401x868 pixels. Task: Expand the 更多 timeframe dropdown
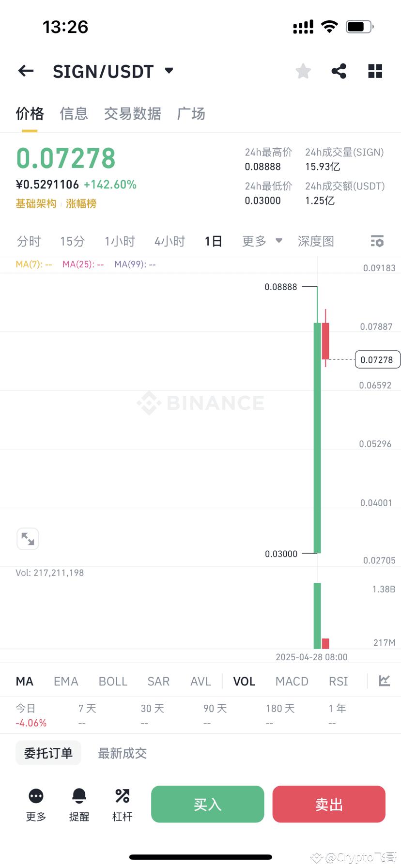[x=262, y=241]
